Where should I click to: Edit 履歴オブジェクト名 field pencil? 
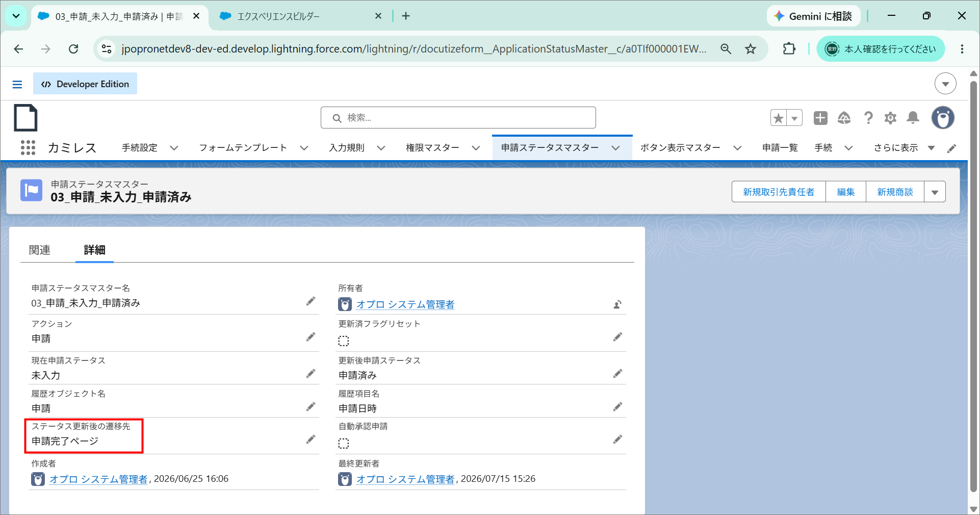click(x=311, y=406)
